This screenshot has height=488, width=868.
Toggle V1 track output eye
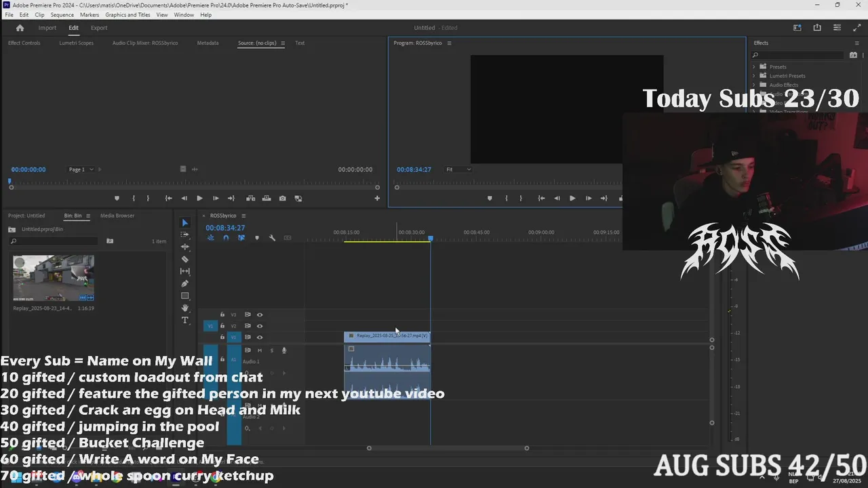point(259,337)
